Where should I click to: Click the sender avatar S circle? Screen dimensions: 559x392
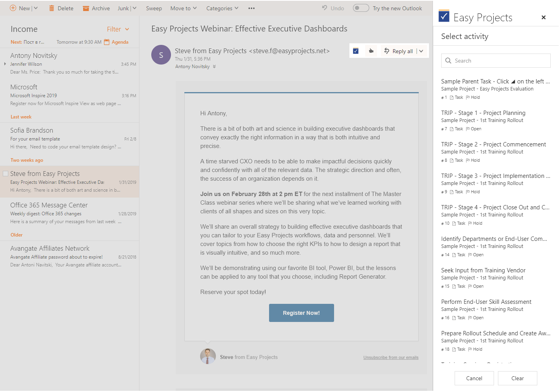tap(161, 55)
